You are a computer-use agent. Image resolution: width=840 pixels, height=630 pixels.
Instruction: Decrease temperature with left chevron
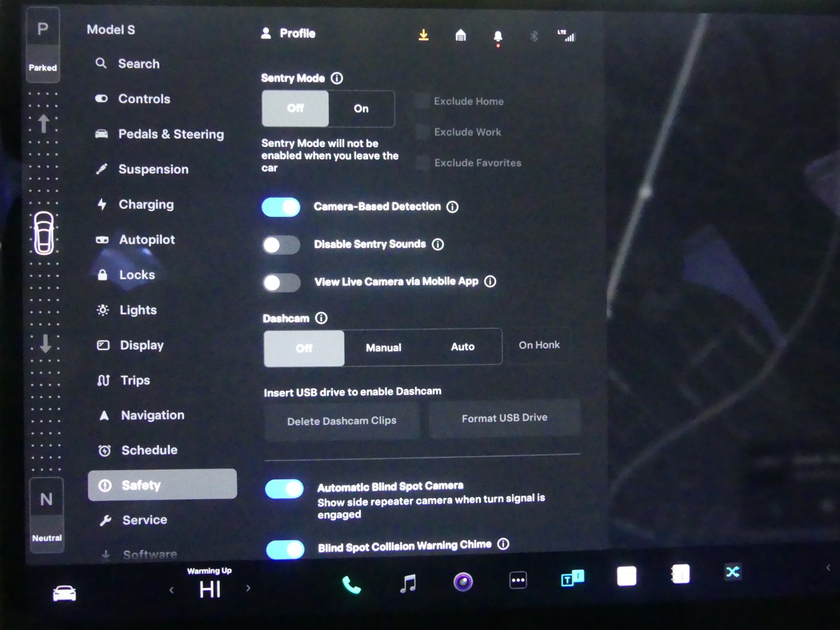tap(171, 590)
